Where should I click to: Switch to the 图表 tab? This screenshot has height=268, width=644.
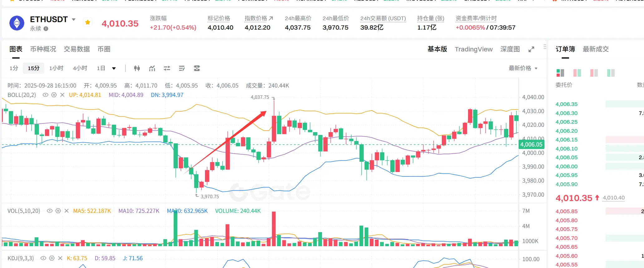pos(16,49)
